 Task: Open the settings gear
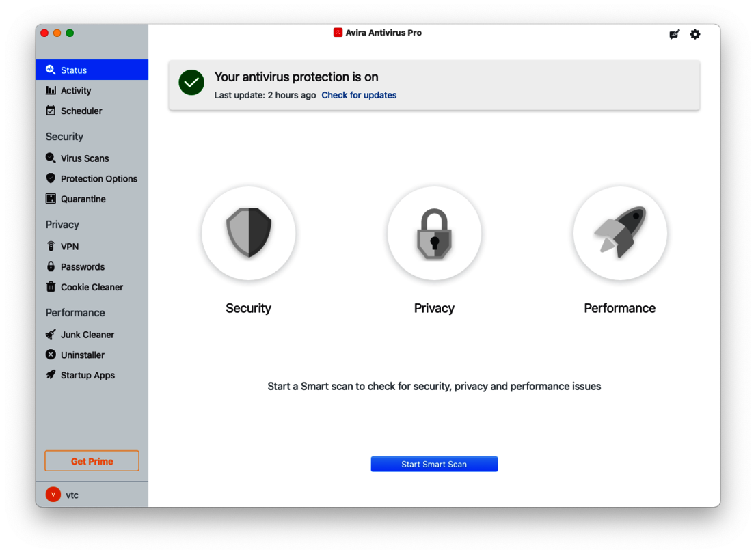695,34
